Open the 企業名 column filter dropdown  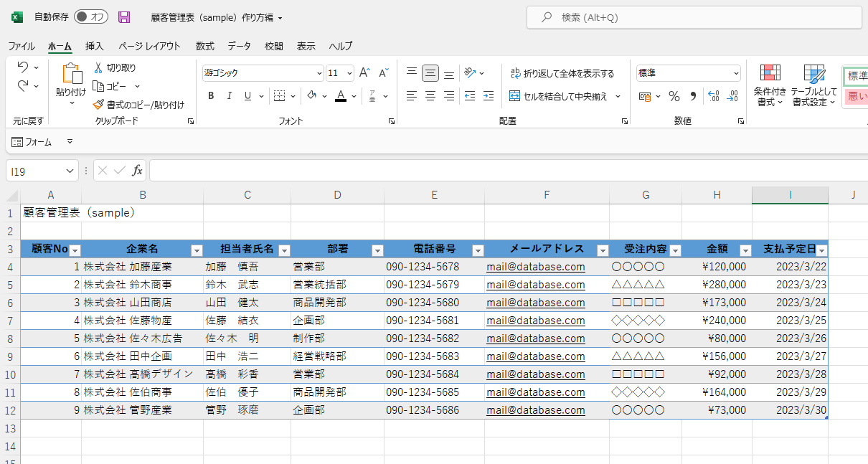click(x=197, y=250)
